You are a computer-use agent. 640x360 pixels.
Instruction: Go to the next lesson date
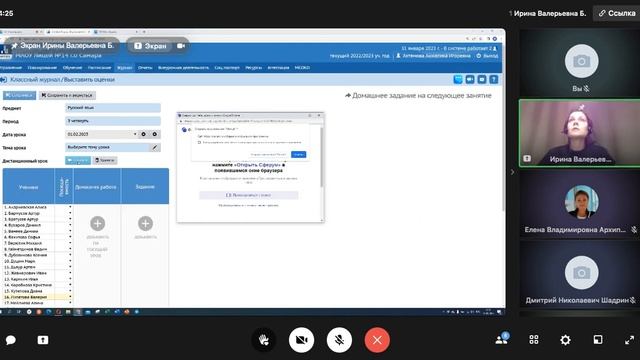(155, 134)
